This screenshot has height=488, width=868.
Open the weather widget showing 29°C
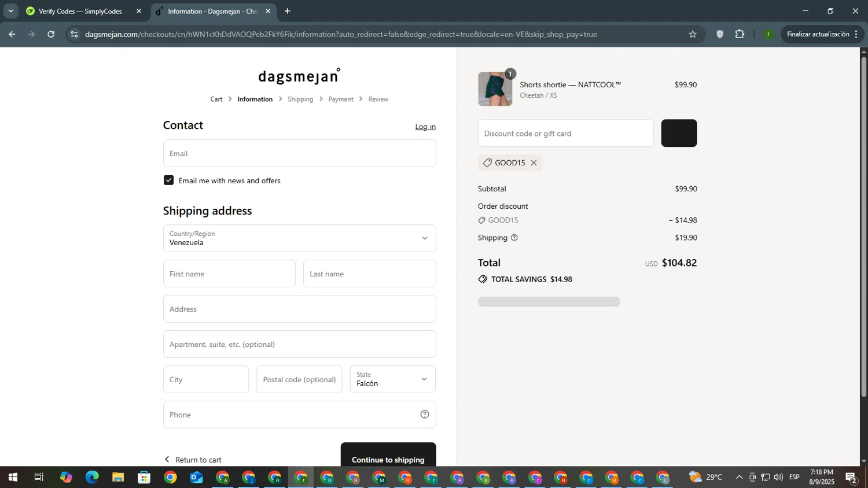[705, 478]
